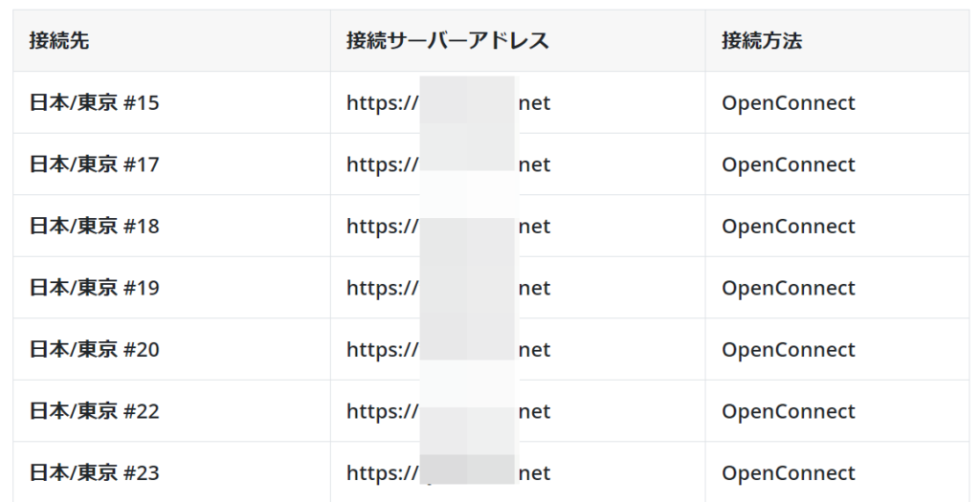The height and width of the screenshot is (502, 980).
Task: Open the server address for Tokyo #17
Action: pyautogui.click(x=449, y=164)
